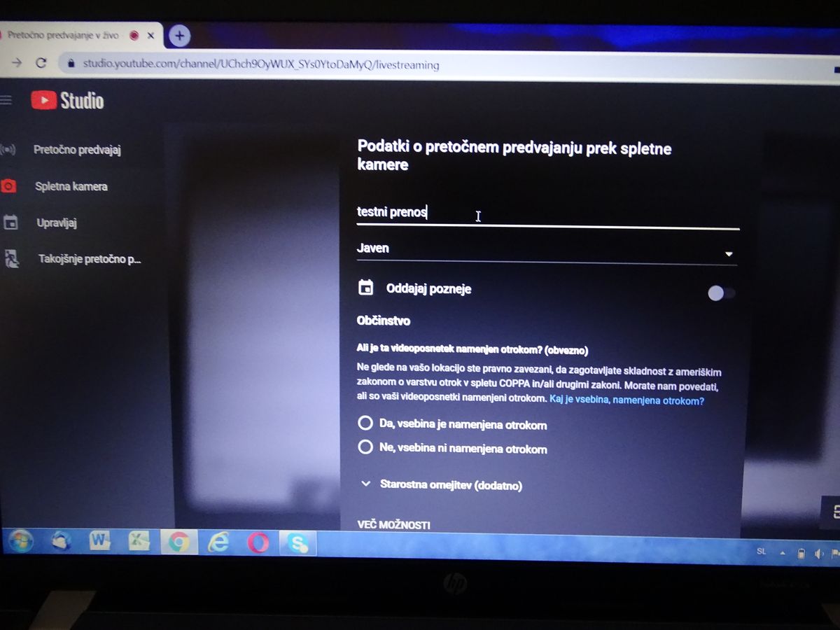
Task: Click the Spletna kamera camera icon
Action: [x=8, y=186]
